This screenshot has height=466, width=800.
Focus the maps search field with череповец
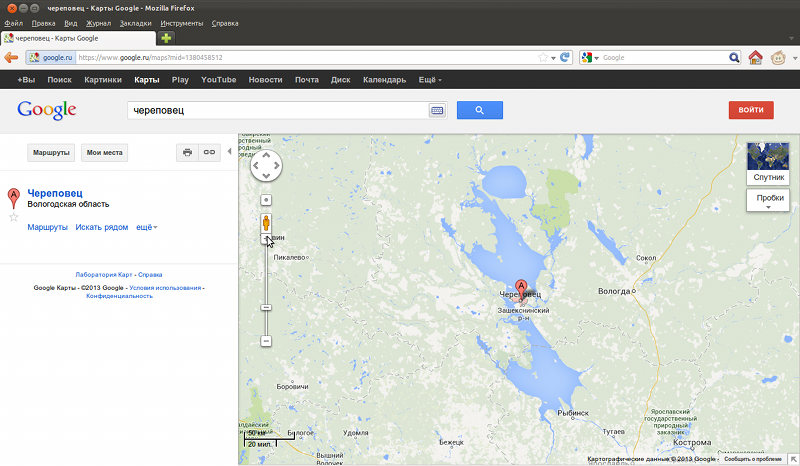[x=278, y=110]
